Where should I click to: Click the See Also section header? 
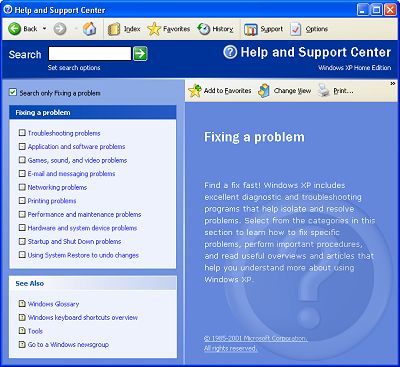coord(93,283)
